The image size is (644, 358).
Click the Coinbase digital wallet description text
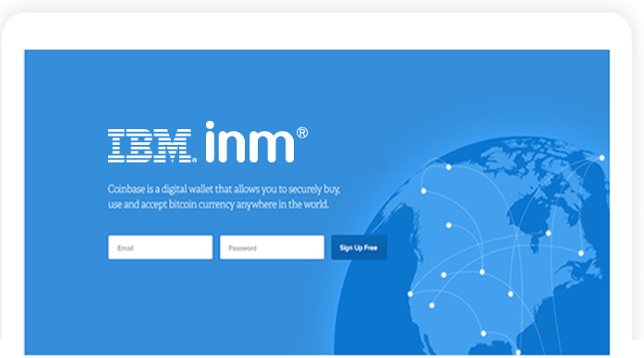coord(225,197)
